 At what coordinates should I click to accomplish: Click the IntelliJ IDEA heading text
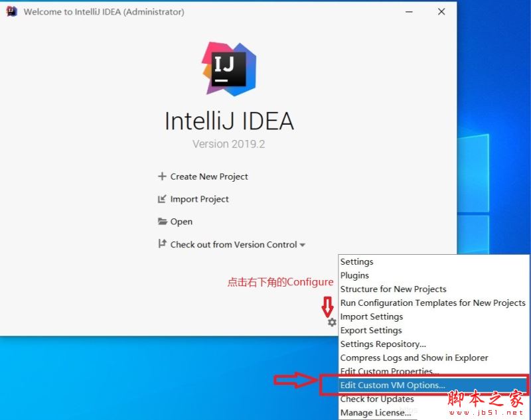tap(229, 121)
